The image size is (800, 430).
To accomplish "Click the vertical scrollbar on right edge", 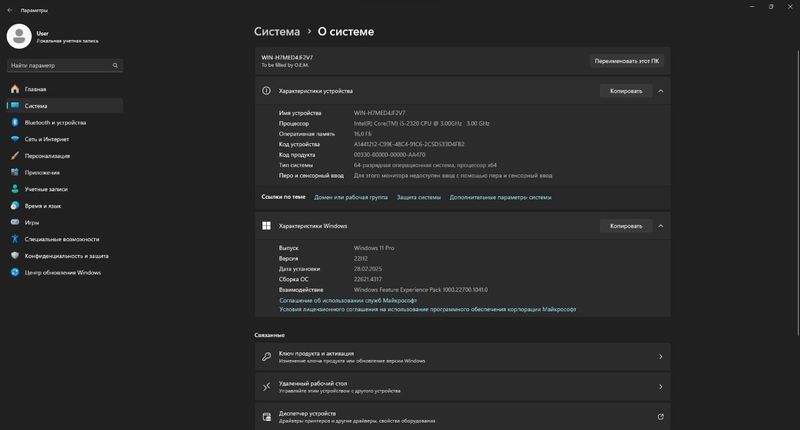I will point(798,193).
